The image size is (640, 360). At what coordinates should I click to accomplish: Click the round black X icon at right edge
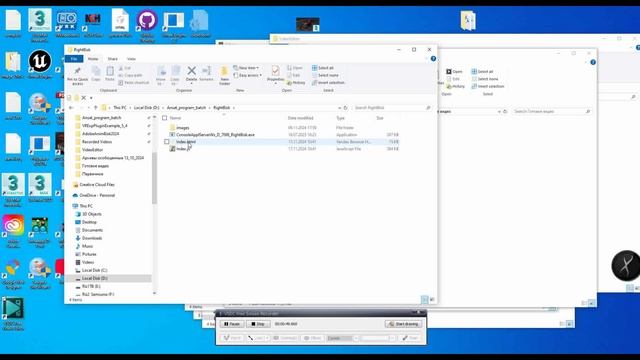click(x=625, y=266)
